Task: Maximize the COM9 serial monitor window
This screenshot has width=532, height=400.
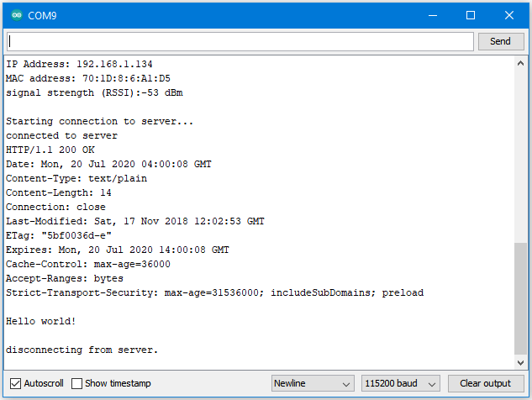Action: tap(471, 15)
